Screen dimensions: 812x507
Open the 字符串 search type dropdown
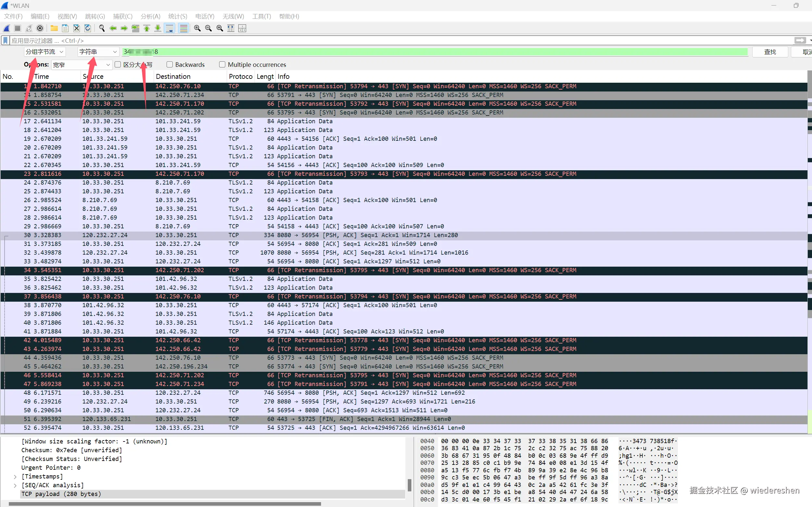click(98, 52)
